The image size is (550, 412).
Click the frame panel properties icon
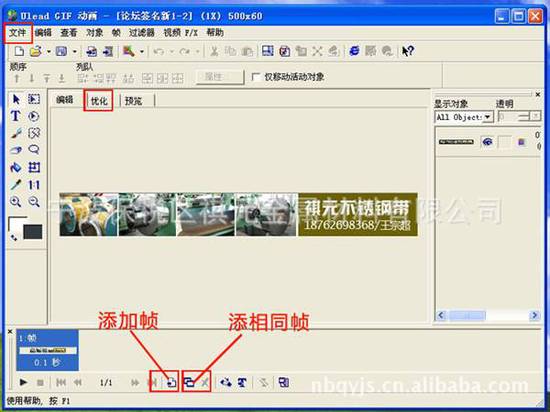pyautogui.click(x=283, y=382)
